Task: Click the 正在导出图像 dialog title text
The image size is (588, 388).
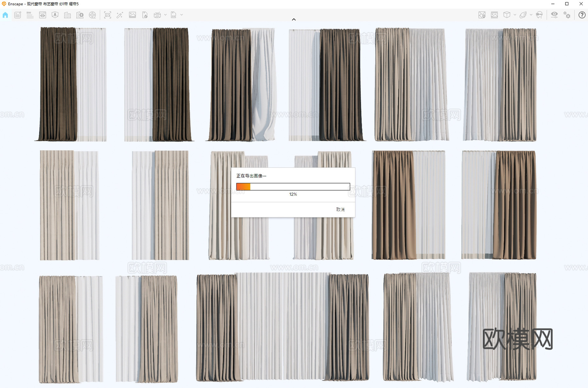Action: 251,176
